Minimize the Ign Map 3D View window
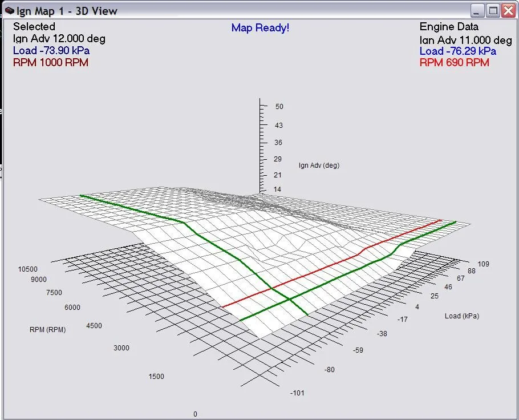Screen dimensions: 519x420 click(478, 10)
